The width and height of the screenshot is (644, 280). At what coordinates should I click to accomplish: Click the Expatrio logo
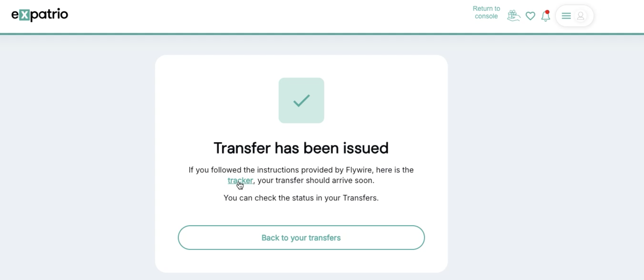(x=40, y=15)
